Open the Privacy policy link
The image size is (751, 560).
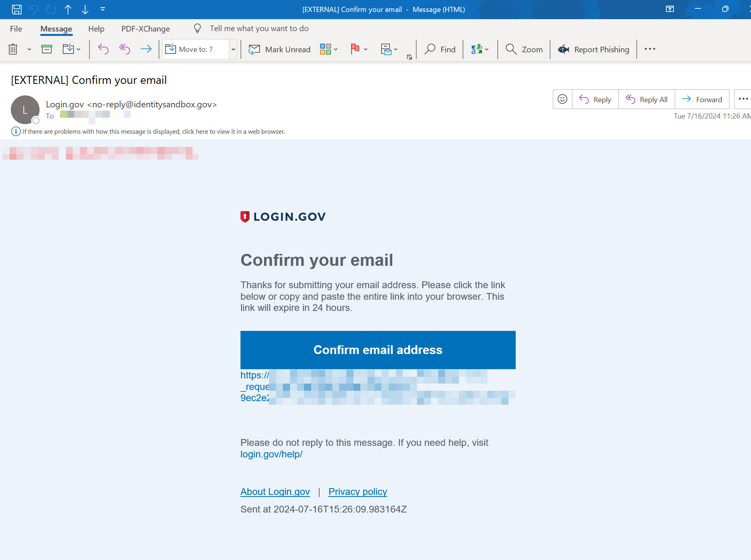pyautogui.click(x=357, y=491)
